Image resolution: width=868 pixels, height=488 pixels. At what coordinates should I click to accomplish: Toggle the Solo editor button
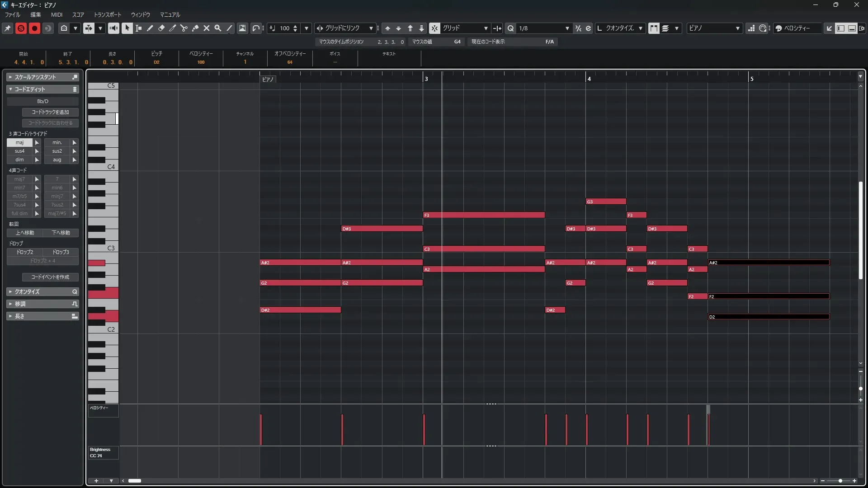click(x=21, y=28)
